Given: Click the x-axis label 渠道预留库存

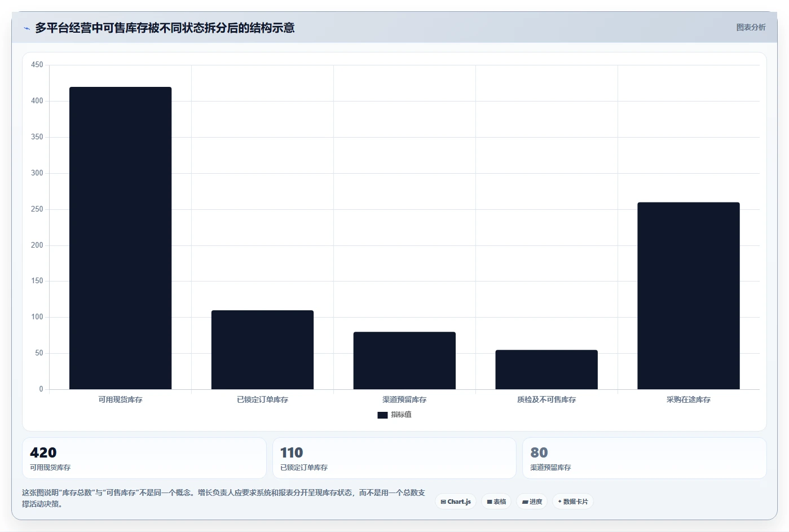Looking at the screenshot, I should point(404,399).
